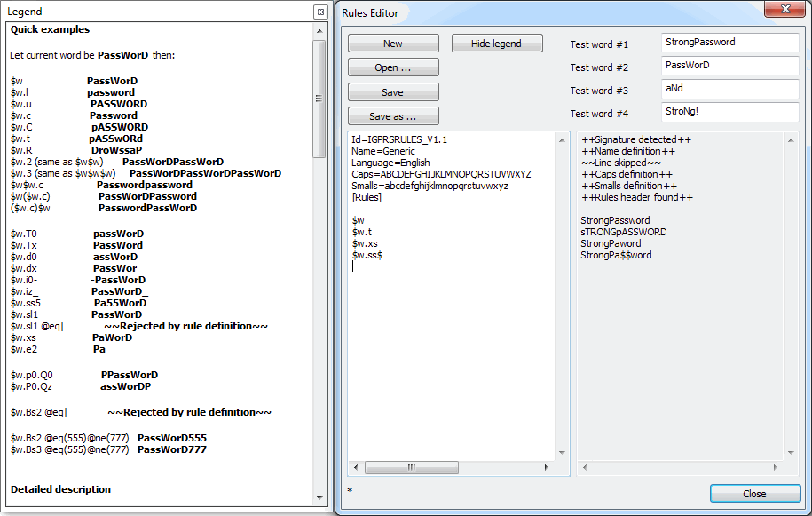Click rules editor horizontal scrollbar thumb
The width and height of the screenshot is (812, 516).
click(412, 467)
